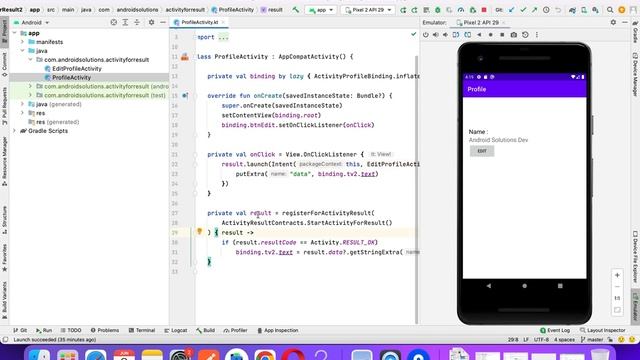Click the emulator zoom in plus button
Image resolution: width=640 pixels, height=360 pixels.
(617, 276)
